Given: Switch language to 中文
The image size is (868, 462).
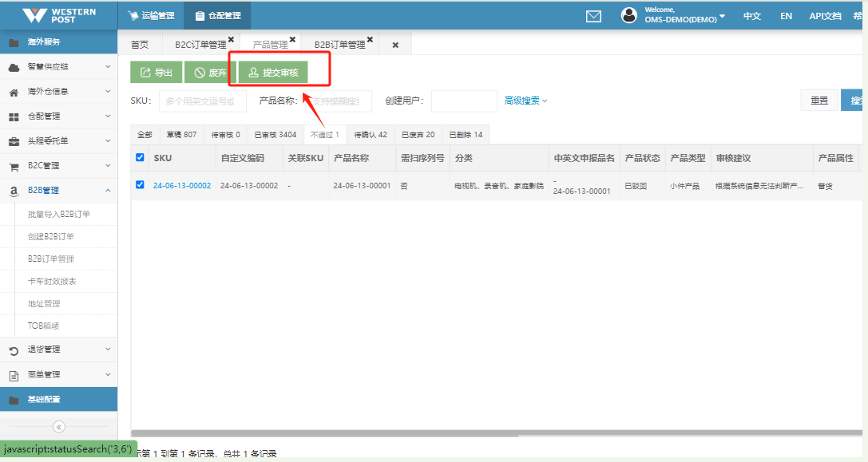Looking at the screenshot, I should coord(751,16).
